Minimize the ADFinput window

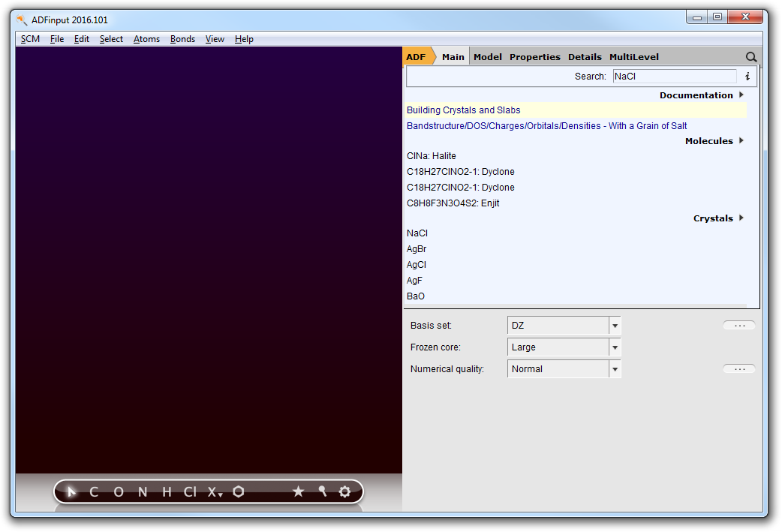(696, 17)
